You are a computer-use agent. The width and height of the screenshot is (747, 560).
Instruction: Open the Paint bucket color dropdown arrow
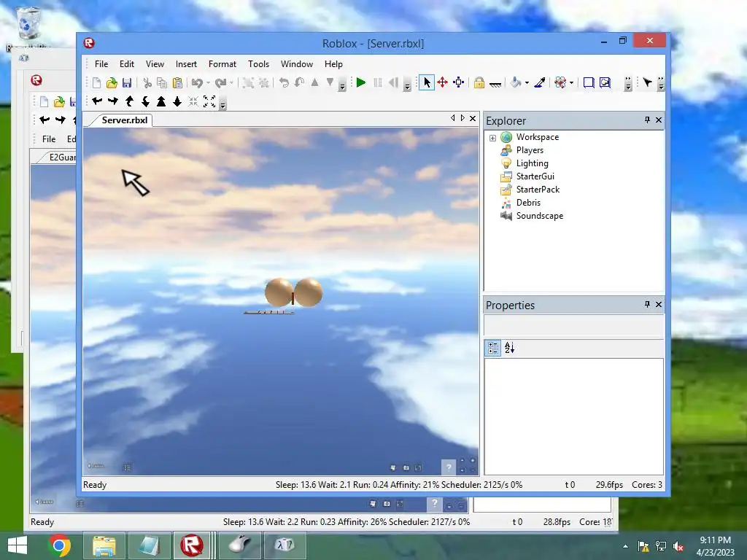click(x=527, y=83)
